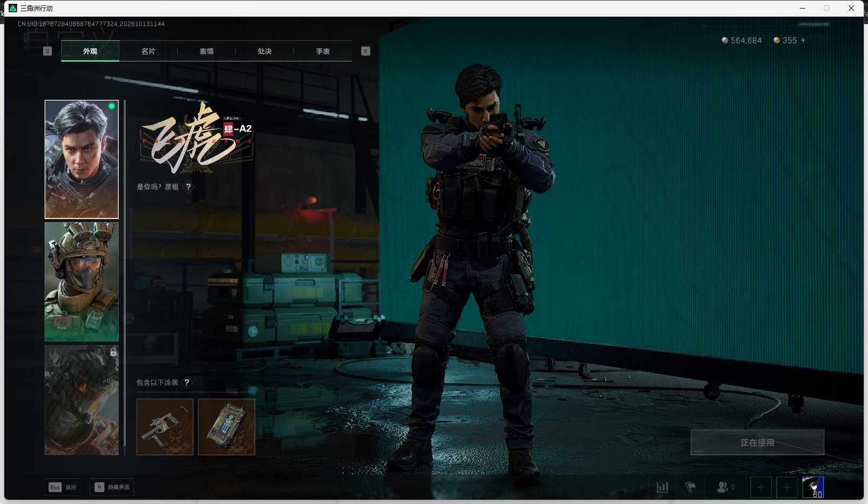Select the green camo helmet skin thumbnail
This screenshot has width=868, height=504.
(x=82, y=282)
